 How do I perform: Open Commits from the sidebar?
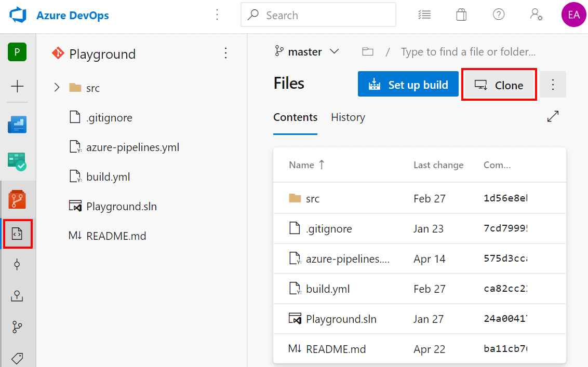click(x=18, y=265)
